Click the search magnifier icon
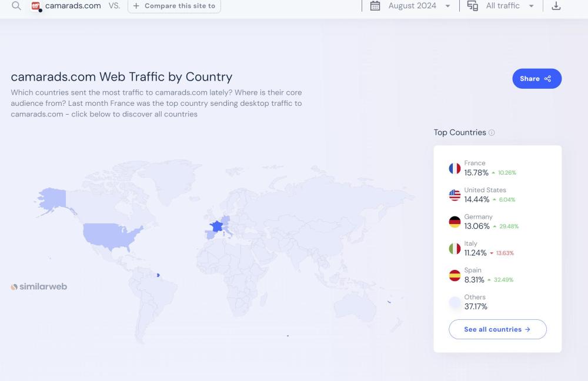 click(x=16, y=6)
